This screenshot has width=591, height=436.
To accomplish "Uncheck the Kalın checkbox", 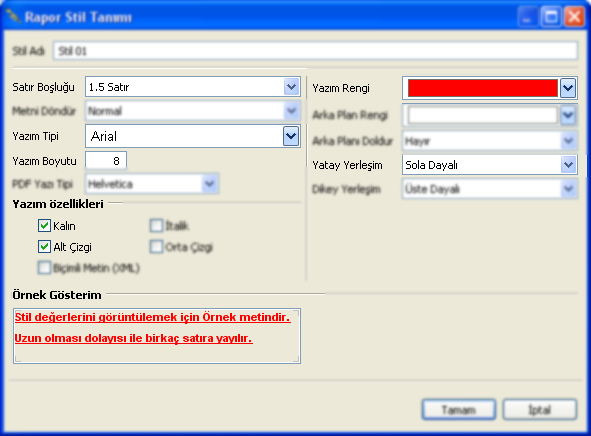I will pos(44,226).
